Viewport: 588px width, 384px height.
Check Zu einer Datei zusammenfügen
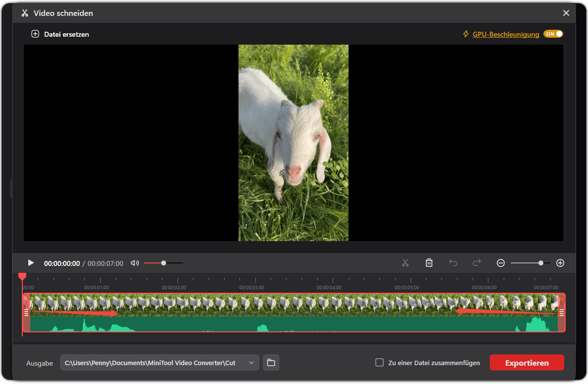[x=379, y=363]
